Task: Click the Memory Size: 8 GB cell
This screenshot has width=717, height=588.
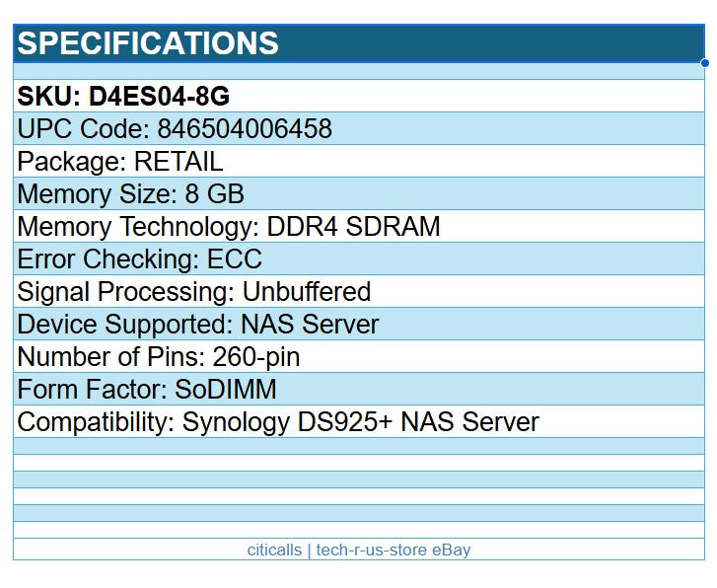Action: click(x=359, y=193)
